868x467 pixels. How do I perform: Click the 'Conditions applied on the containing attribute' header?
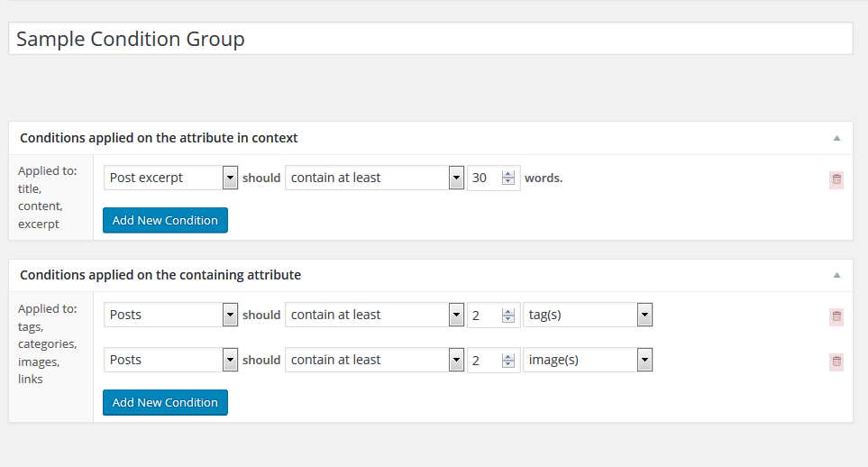pyautogui.click(x=160, y=275)
